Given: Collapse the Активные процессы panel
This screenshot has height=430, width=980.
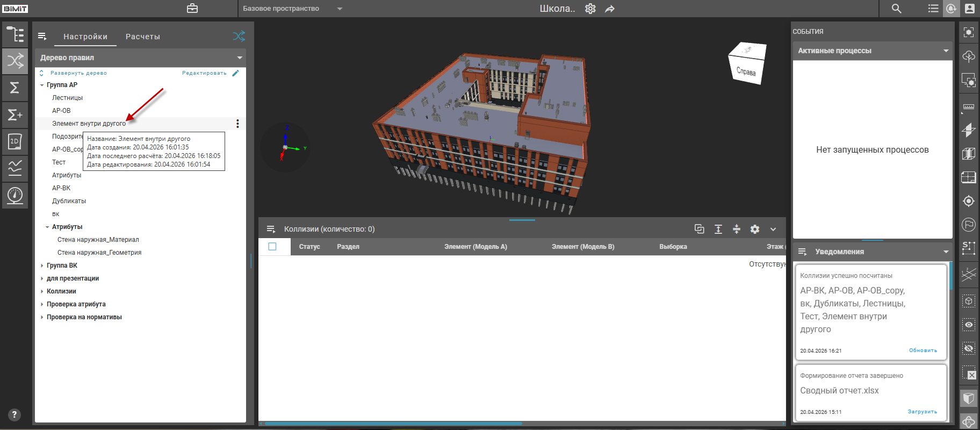Looking at the screenshot, I should pos(946,51).
